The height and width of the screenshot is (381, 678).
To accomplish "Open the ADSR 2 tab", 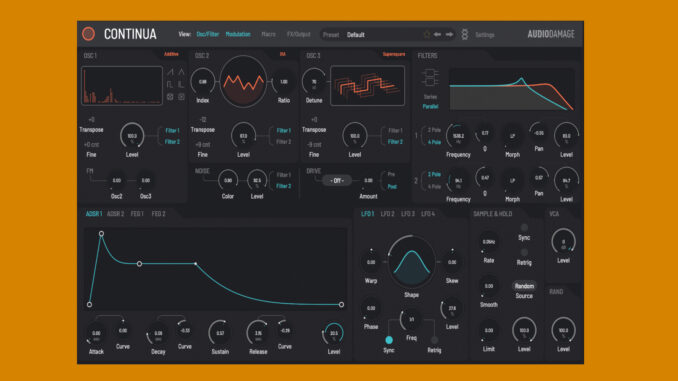I will point(115,214).
